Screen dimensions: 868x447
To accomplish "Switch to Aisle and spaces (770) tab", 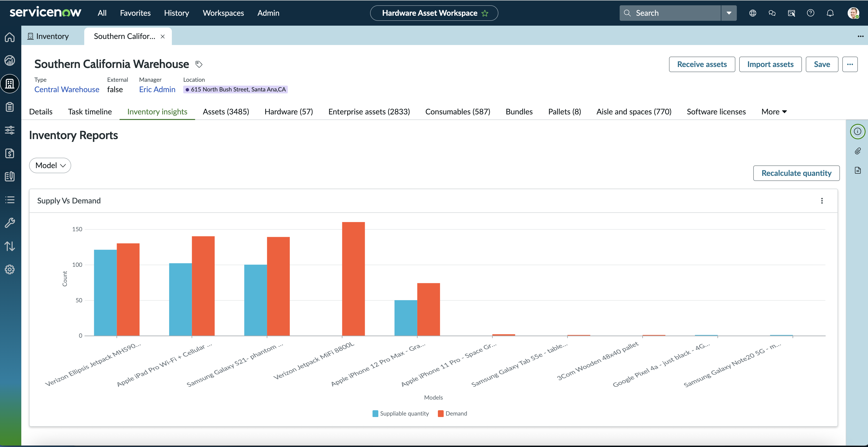I will (634, 112).
